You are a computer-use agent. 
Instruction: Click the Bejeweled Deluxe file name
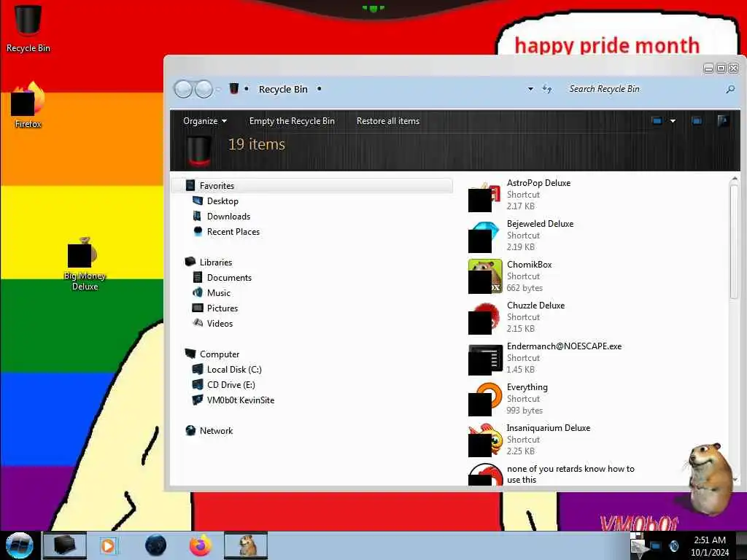coord(540,224)
